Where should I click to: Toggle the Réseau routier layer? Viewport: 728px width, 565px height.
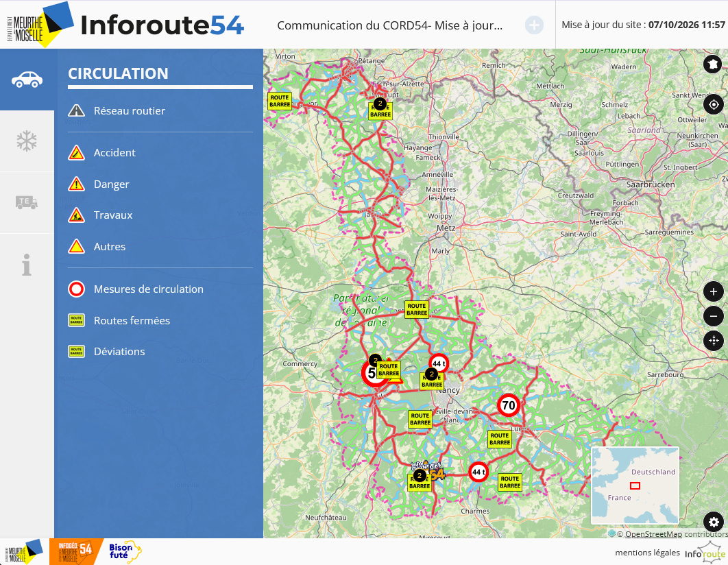(117, 110)
